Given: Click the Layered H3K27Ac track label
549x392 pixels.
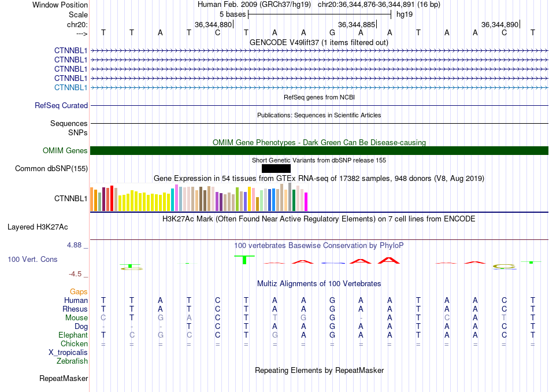Looking at the screenshot, I should (x=38, y=227).
